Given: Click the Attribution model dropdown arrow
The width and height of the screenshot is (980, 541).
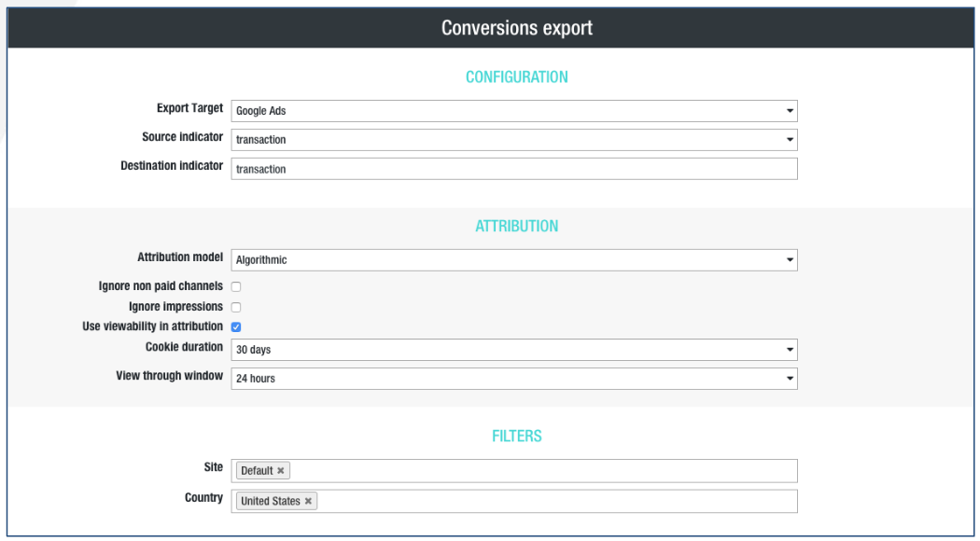Looking at the screenshot, I should [x=790, y=260].
